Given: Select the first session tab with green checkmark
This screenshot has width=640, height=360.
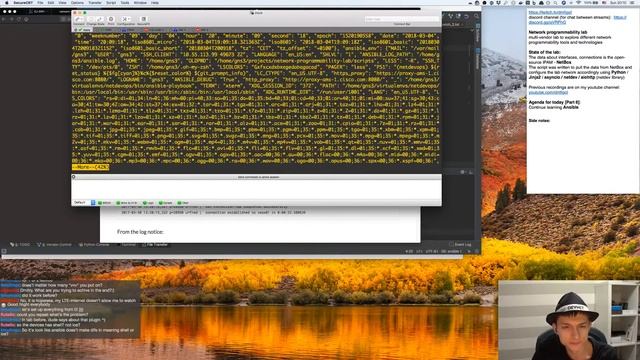Looking at the screenshot, I should [83, 30].
